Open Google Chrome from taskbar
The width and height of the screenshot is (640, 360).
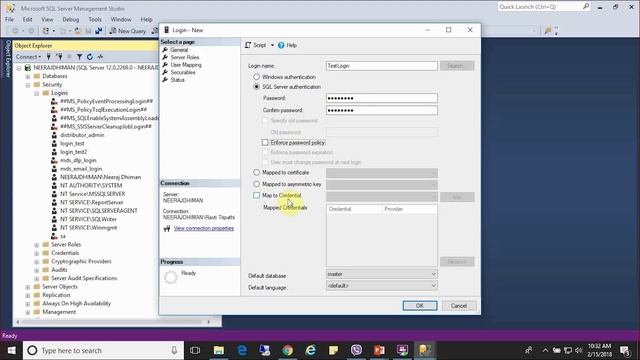pyautogui.click(x=288, y=350)
